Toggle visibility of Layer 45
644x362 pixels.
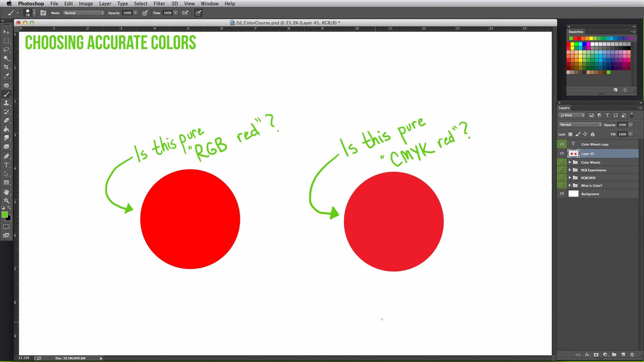pos(562,154)
